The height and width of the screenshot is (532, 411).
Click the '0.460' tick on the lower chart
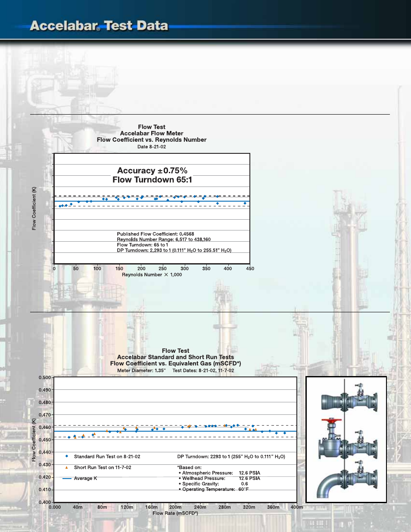[x=45, y=427]
